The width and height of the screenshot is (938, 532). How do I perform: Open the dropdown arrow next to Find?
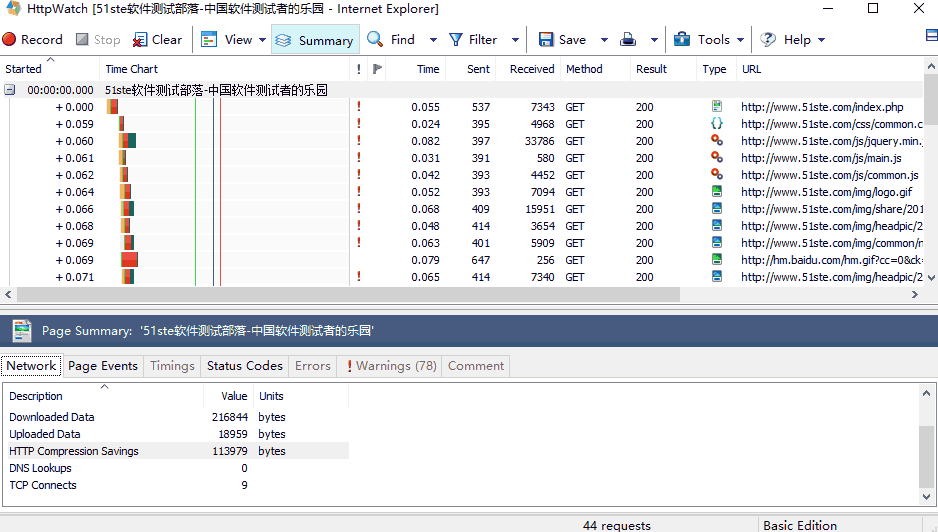pos(433,40)
